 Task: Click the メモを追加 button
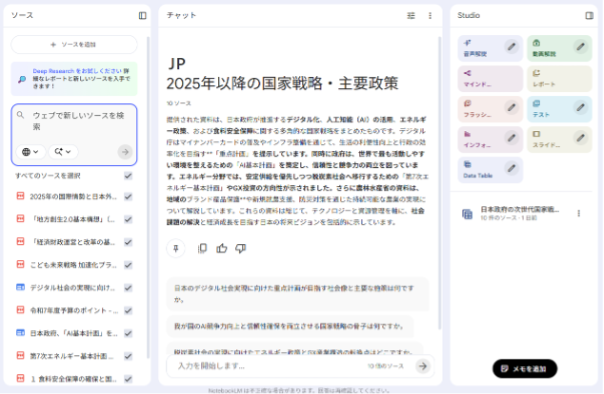coord(525,369)
